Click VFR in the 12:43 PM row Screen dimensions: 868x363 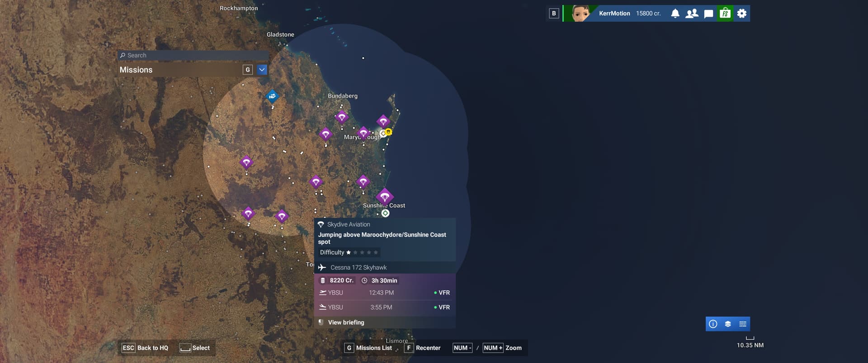point(444,293)
